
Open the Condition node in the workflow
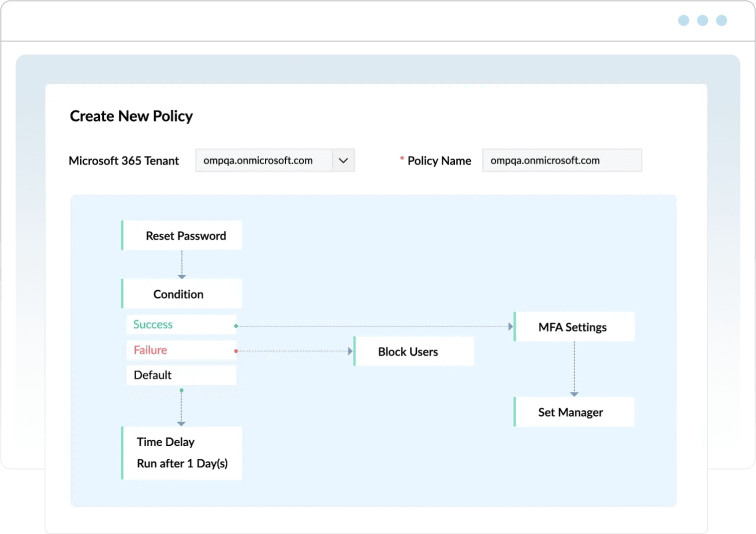coord(182,294)
